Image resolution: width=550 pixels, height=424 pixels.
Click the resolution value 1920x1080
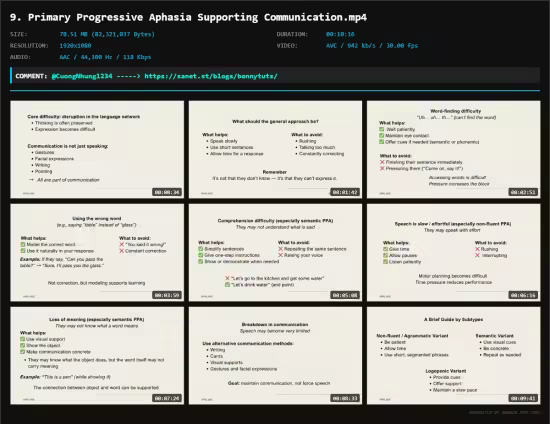point(75,46)
